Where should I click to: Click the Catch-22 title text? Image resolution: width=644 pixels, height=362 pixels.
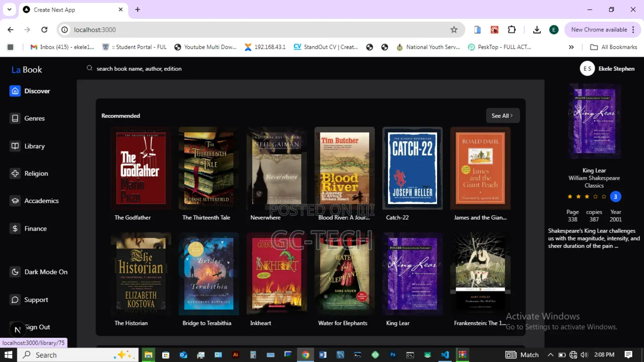pyautogui.click(x=397, y=218)
